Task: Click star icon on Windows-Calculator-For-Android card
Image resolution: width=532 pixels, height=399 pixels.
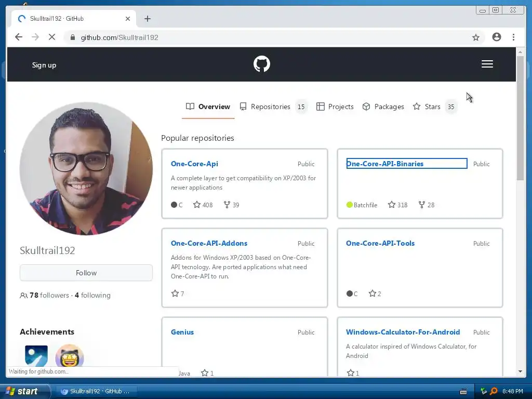Action: (351, 373)
